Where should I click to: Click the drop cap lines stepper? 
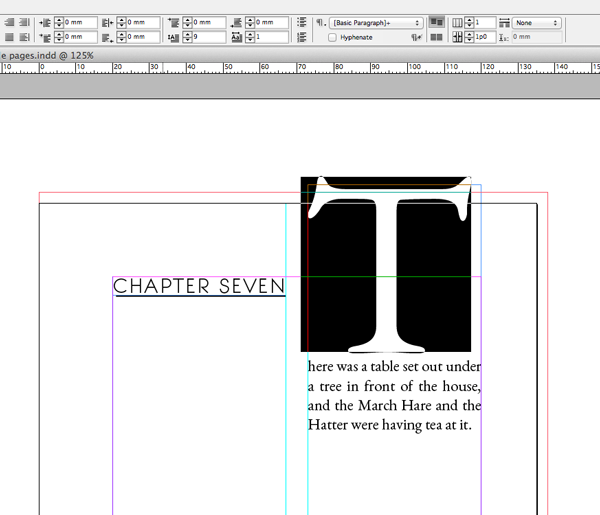pyautogui.click(x=188, y=37)
